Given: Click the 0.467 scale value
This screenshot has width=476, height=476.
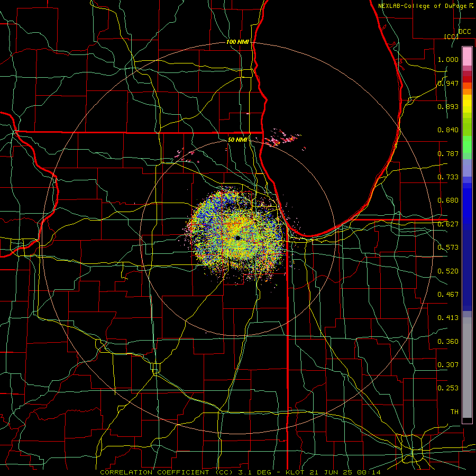Looking at the screenshot, I should click(448, 295).
